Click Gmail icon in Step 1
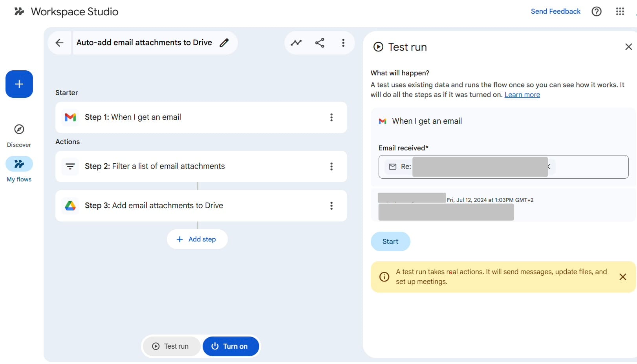637x364 pixels. (x=70, y=117)
